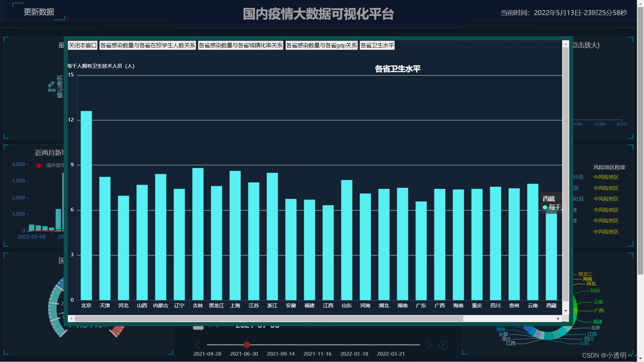Image resolution: width=644 pixels, height=362 pixels.
Task: Click the 陕西 pie chart label
Action: click(x=595, y=291)
